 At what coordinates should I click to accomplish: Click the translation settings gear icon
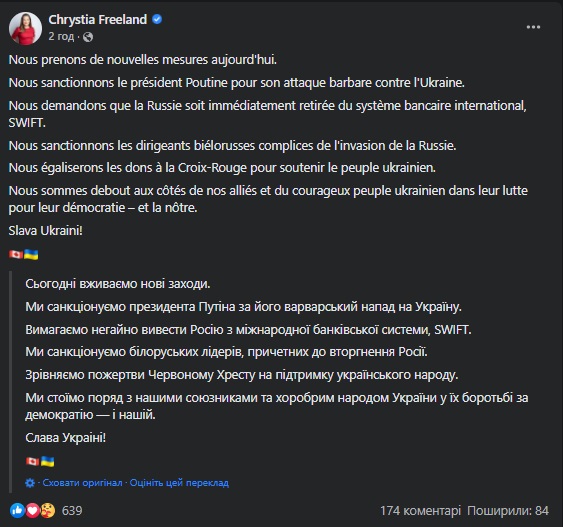point(30,483)
